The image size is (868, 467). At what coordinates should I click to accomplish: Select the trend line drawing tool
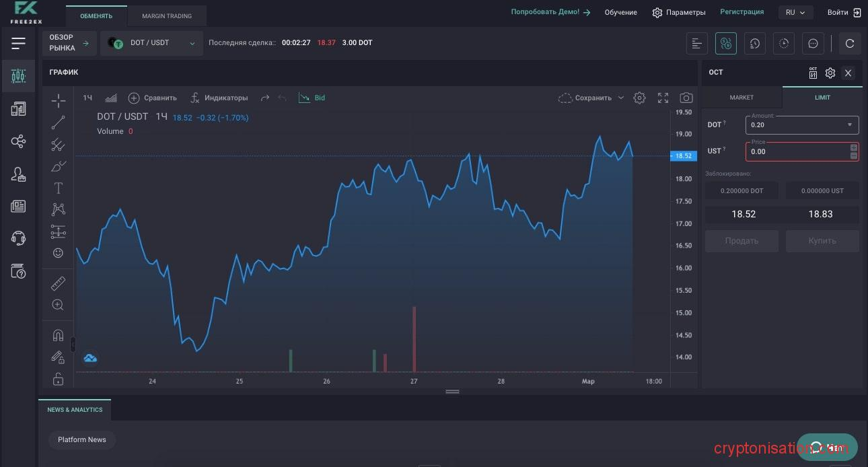click(59, 122)
